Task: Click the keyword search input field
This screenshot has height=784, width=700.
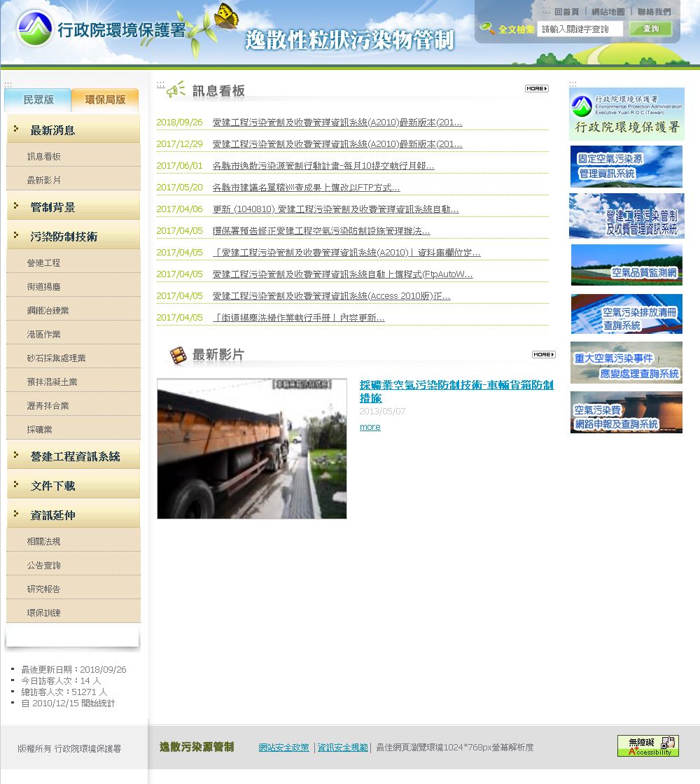Action: [x=579, y=29]
